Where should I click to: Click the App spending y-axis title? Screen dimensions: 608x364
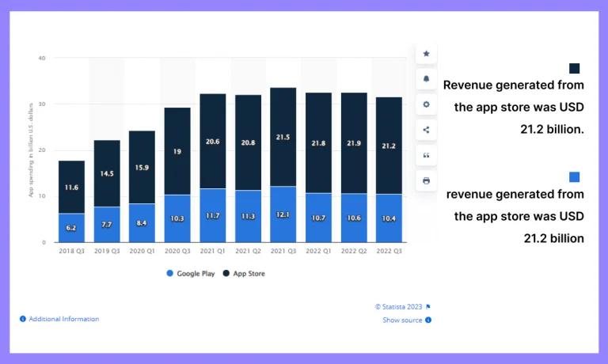[31, 150]
